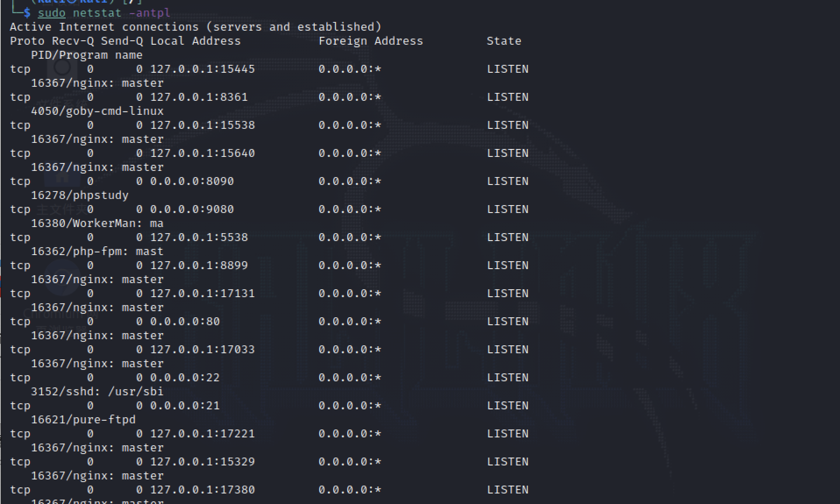Select the 0.0.0.0:8090 local address
The image size is (840, 504).
click(192, 181)
